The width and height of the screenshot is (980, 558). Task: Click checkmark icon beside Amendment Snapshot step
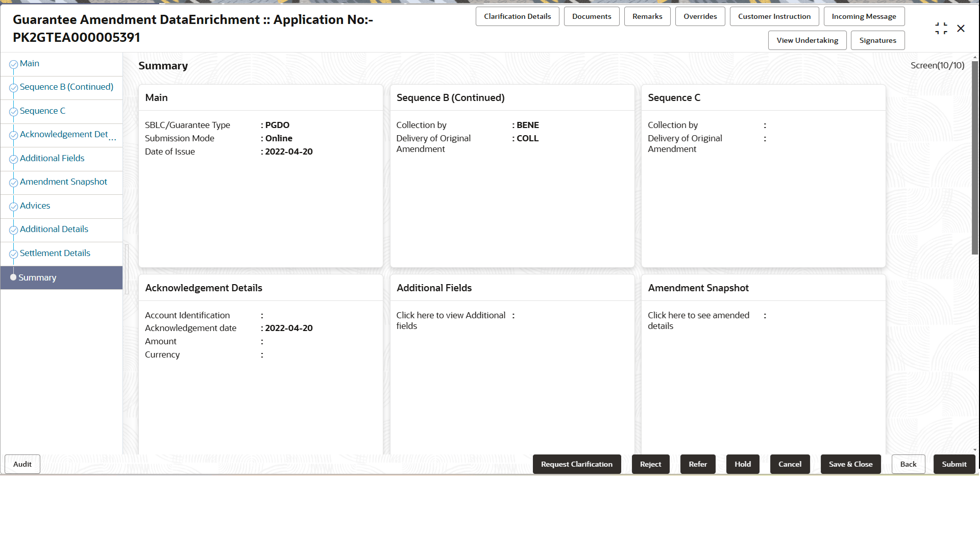(x=14, y=183)
